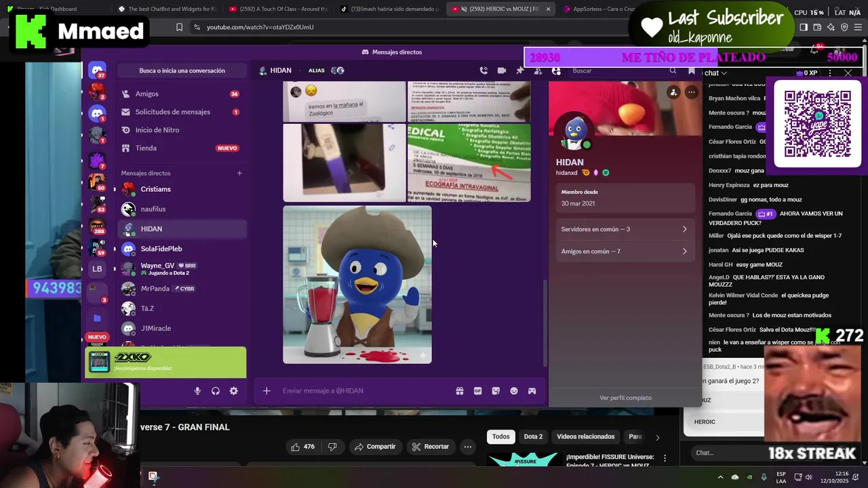Open pinned messages in Discord chat
This screenshot has width=868, height=488.
coord(520,70)
